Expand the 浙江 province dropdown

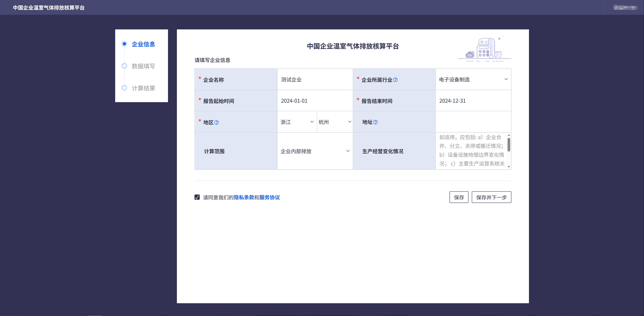297,122
